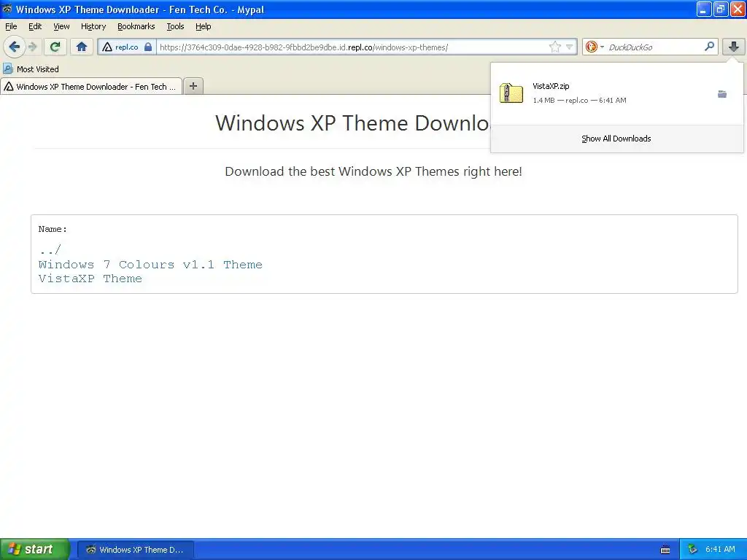Open a new tab with plus button
This screenshot has height=560, width=747.
point(193,86)
